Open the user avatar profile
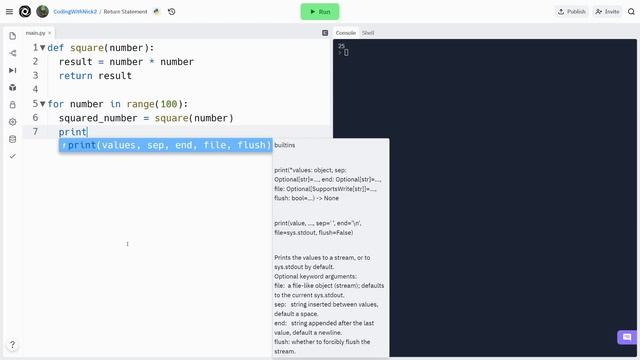640x360 pixels. point(42,11)
